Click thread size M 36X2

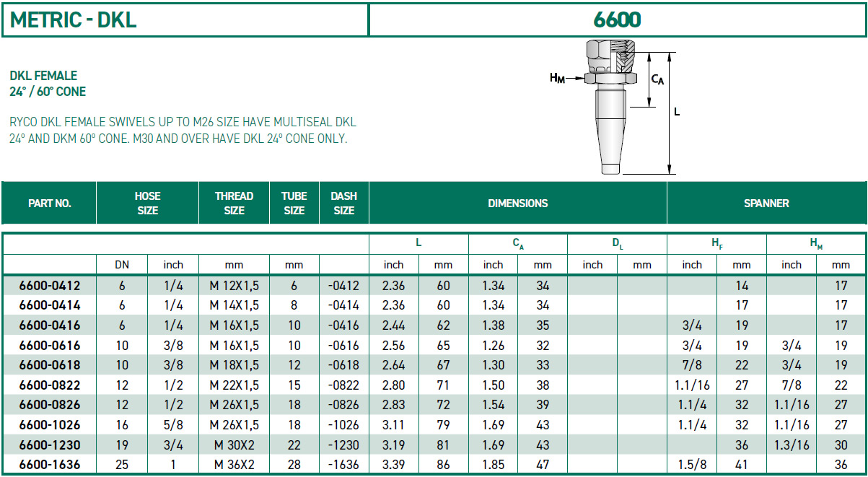(234, 464)
